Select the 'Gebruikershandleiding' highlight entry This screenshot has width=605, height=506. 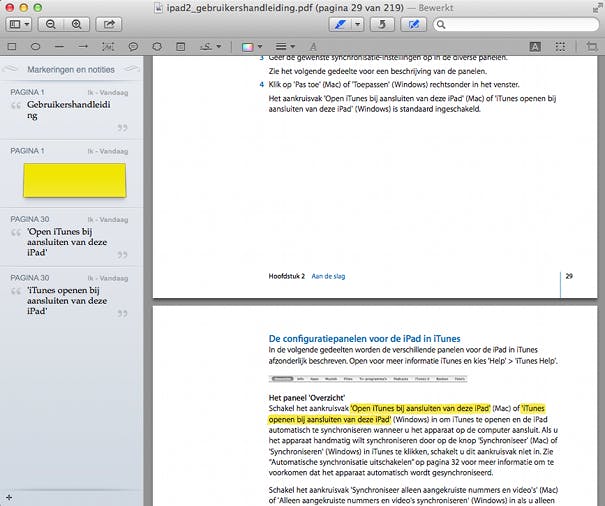71,110
